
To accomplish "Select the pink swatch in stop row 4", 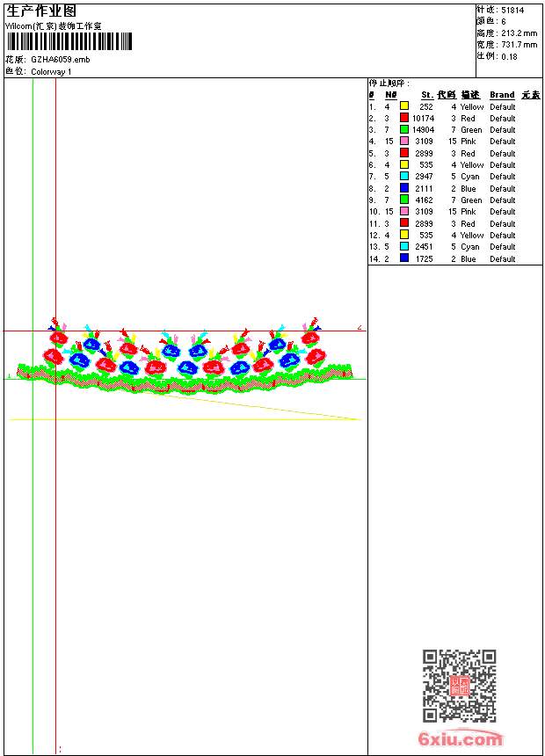I will tap(404, 141).
